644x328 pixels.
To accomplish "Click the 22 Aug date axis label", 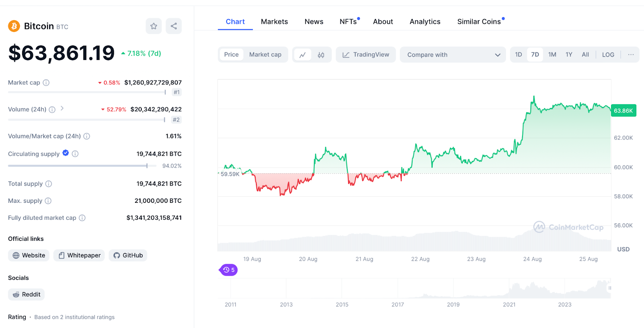I will pos(420,259).
